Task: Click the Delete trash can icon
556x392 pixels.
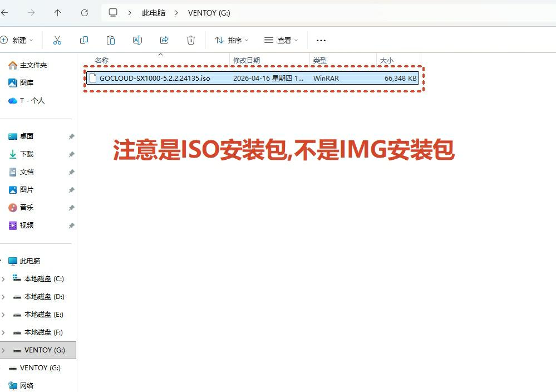Action: (x=191, y=40)
